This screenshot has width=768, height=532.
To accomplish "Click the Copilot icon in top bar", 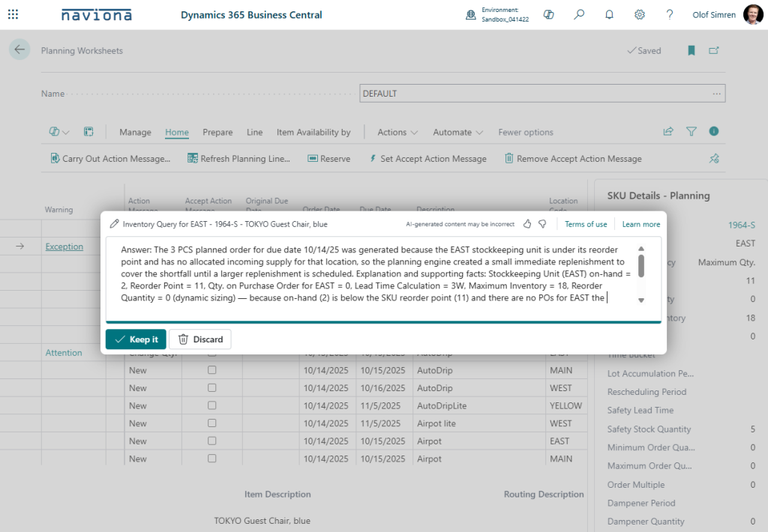I will pos(549,14).
